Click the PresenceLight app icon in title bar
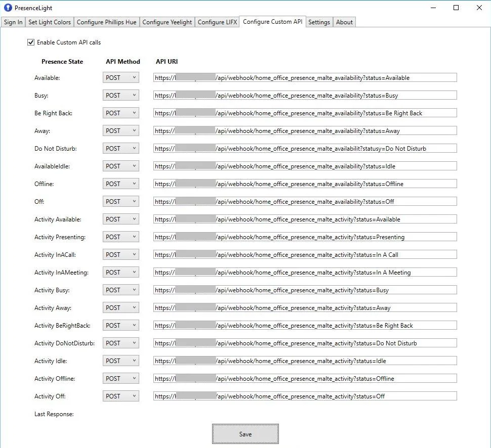The height and width of the screenshot is (448, 491). [8, 8]
